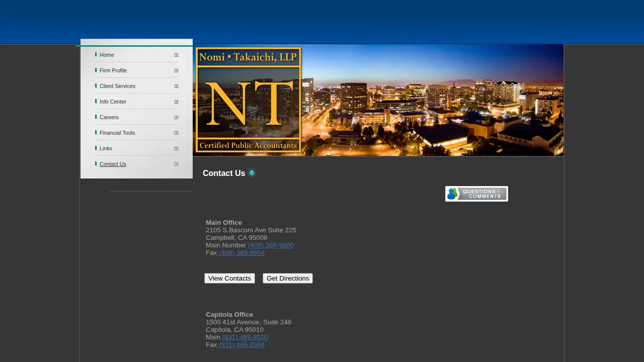Click the text Capitola, CA 95010

[x=234, y=330]
